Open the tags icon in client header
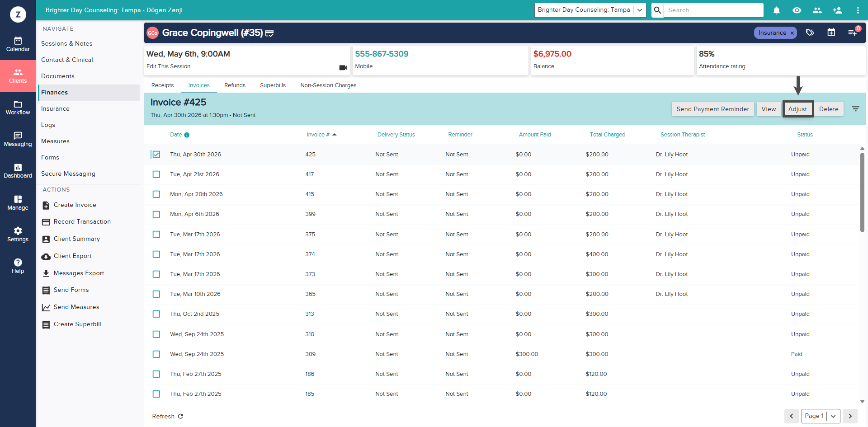The image size is (868, 427). point(810,33)
